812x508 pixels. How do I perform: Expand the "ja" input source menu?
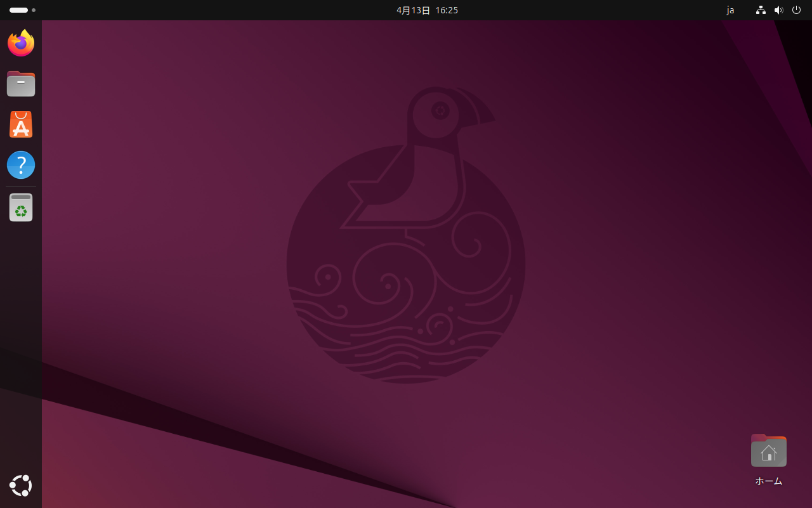click(x=730, y=10)
